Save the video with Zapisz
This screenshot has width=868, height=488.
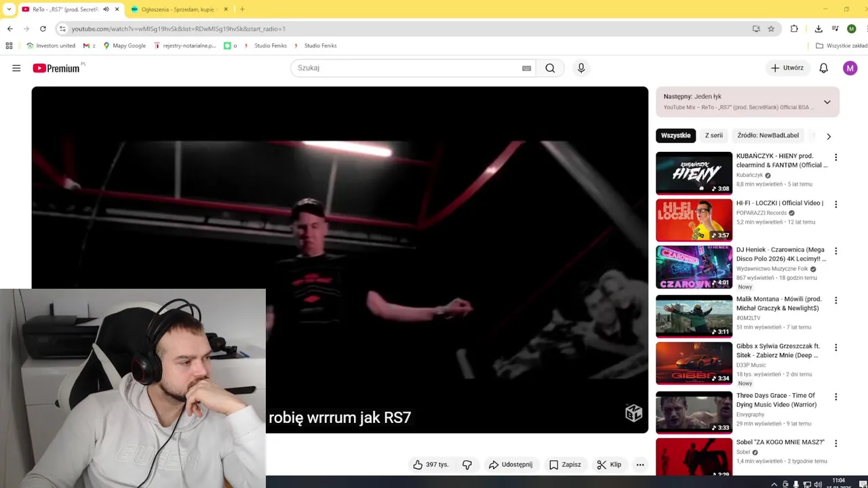click(x=565, y=464)
